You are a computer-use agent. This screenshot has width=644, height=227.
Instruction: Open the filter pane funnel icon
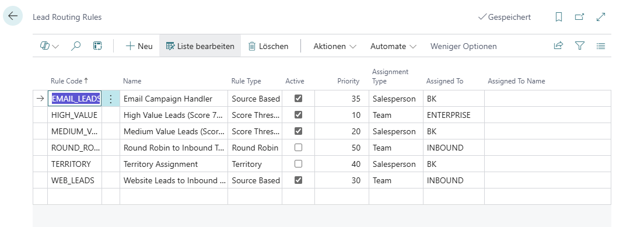pyautogui.click(x=579, y=46)
